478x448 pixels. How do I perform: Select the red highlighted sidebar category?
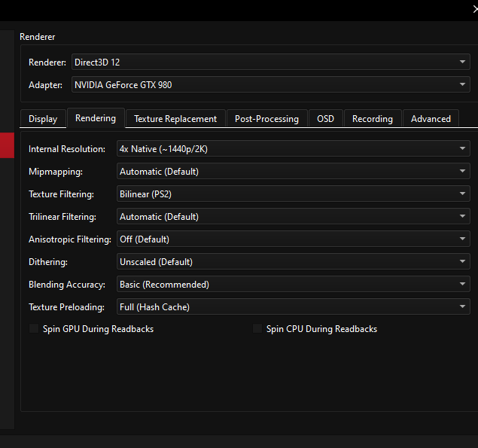coord(7,145)
